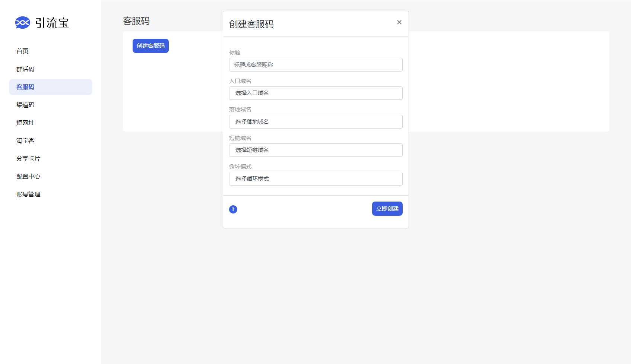Open 账号管理 in sidebar
This screenshot has height=364, width=631.
(x=28, y=194)
